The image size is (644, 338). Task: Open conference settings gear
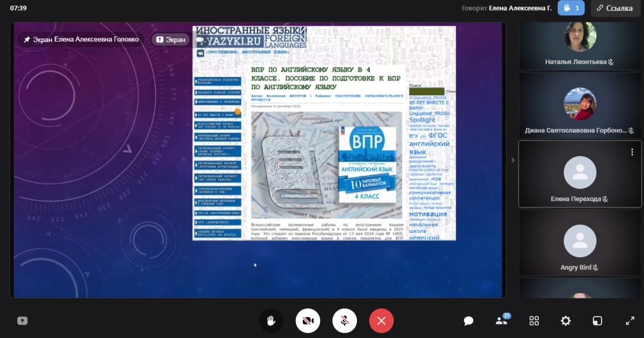pyautogui.click(x=566, y=321)
